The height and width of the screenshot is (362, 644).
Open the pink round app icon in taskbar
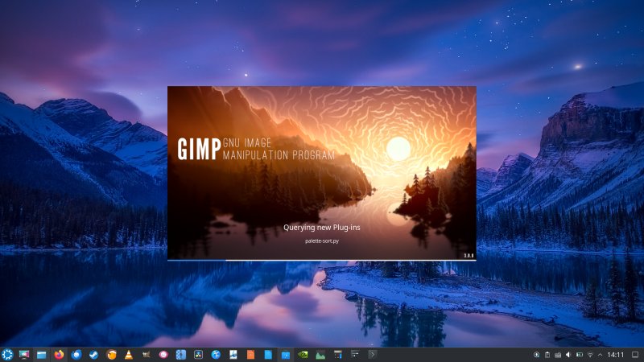163,355
